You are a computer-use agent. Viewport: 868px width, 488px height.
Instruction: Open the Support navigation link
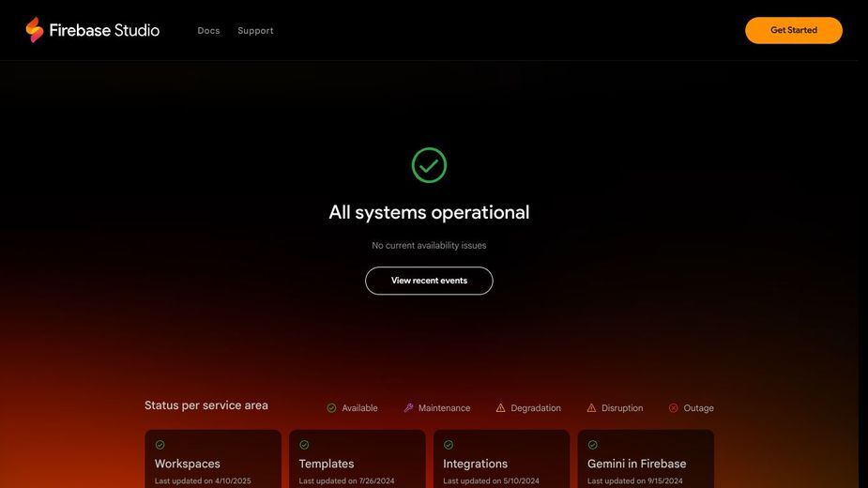(x=256, y=30)
